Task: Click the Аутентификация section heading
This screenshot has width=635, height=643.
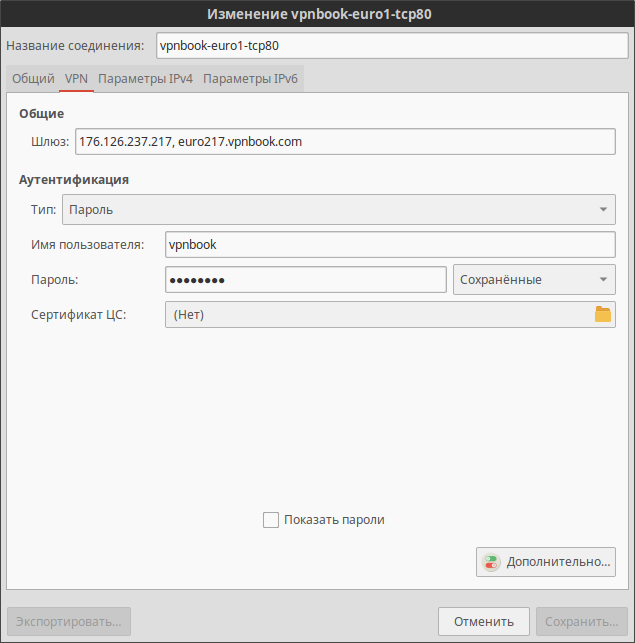Action: coord(74,180)
